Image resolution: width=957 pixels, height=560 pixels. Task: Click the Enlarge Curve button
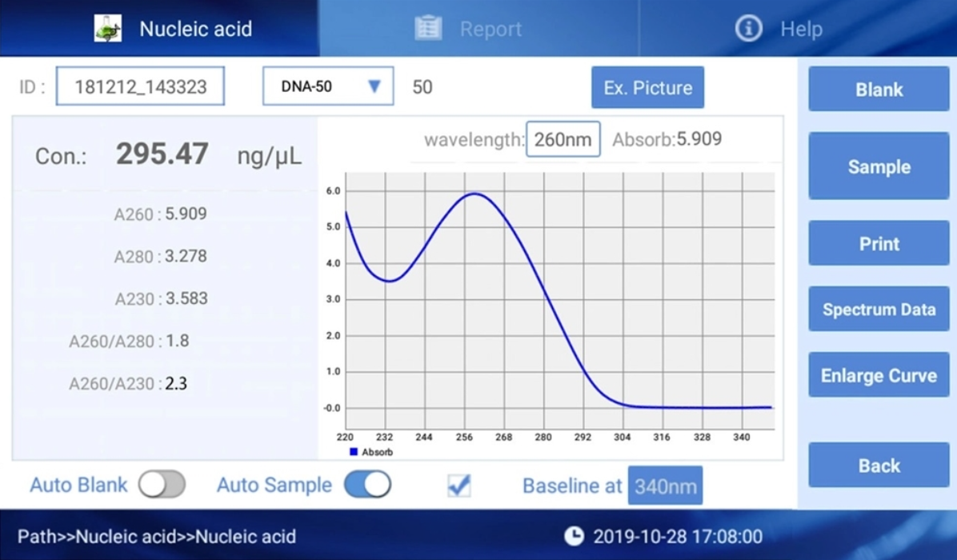(879, 375)
